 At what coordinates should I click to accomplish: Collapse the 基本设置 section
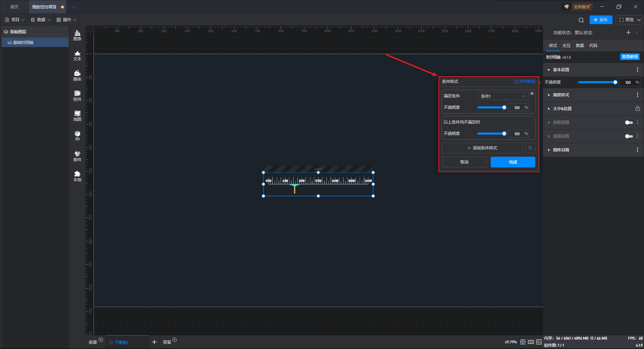tap(549, 70)
